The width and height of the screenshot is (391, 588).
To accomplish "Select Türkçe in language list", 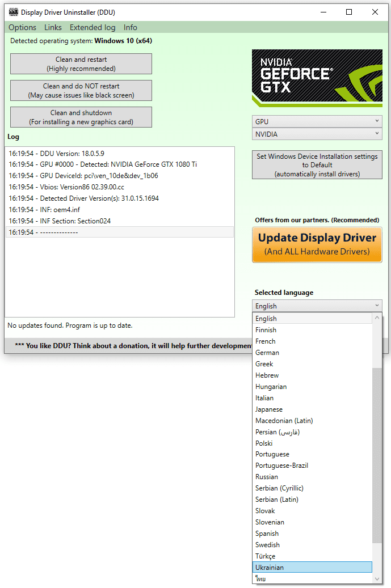I will click(312, 556).
